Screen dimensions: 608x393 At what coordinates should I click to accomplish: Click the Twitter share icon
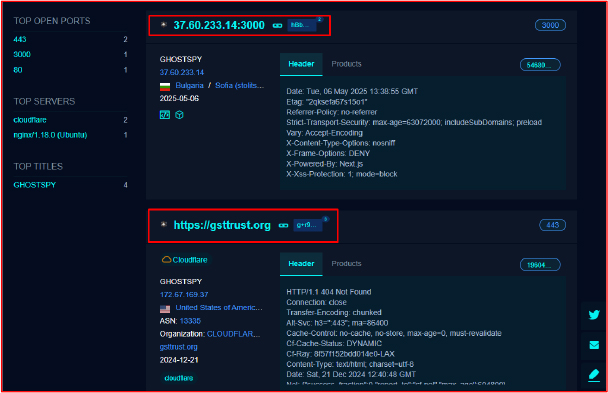[x=594, y=314]
